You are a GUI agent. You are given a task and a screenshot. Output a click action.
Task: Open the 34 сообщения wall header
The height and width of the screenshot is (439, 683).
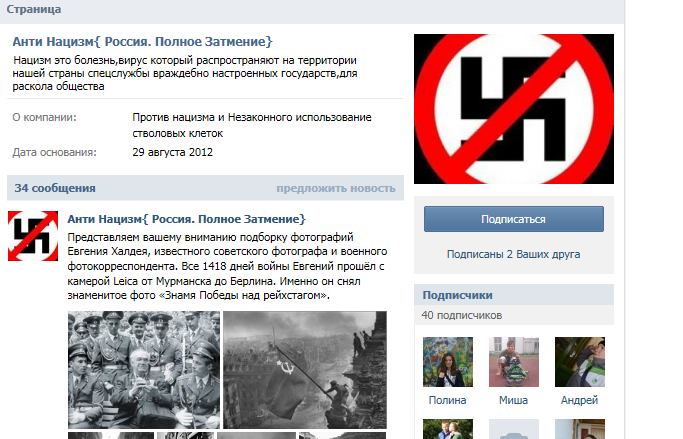point(55,188)
